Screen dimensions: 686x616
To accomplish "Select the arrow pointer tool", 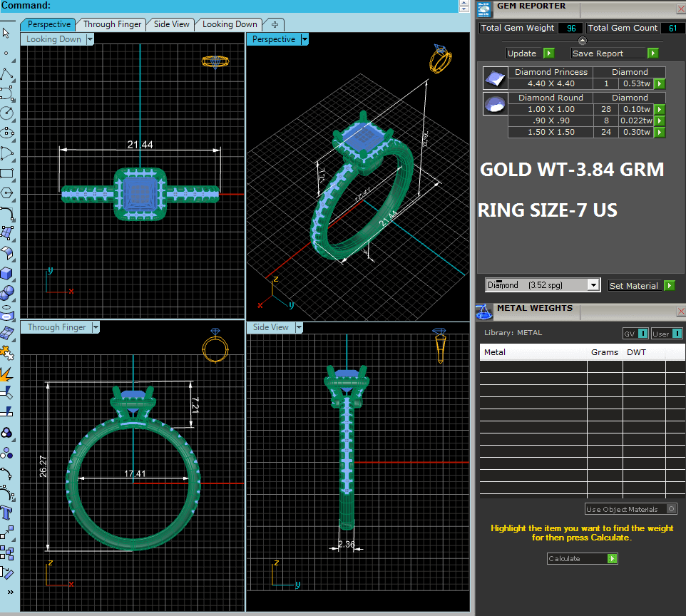I will click(x=6, y=33).
